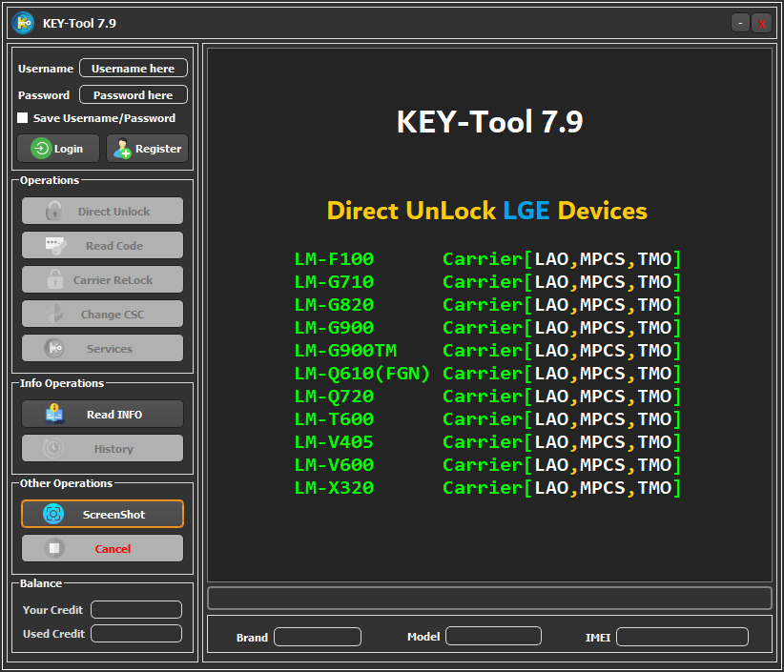
Task: Select LM-F100 in device list
Action: (334, 259)
